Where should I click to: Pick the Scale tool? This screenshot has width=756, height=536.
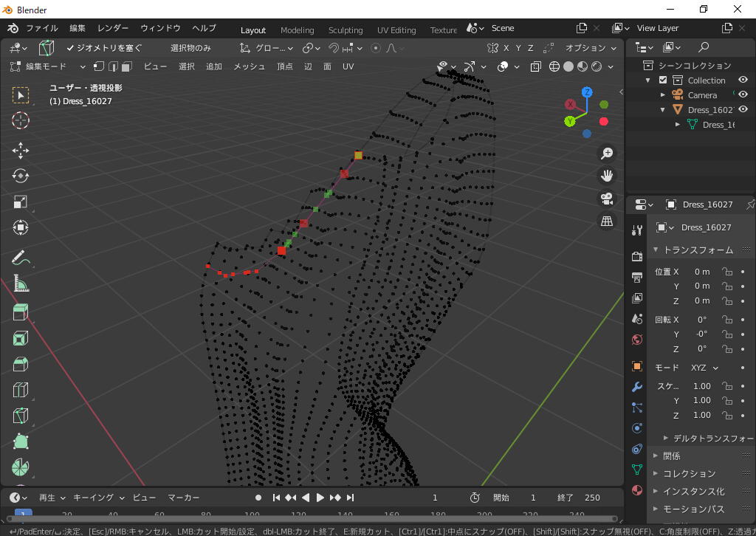[20, 202]
